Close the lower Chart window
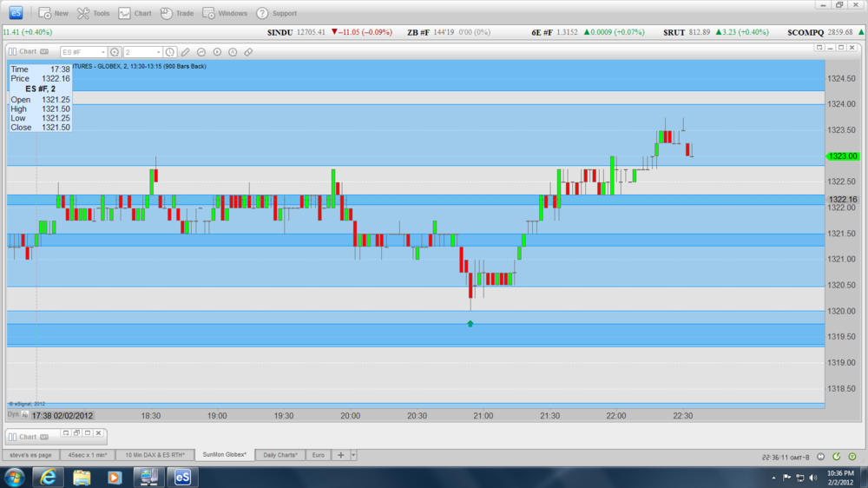This screenshot has height=488, width=868. pyautogui.click(x=99, y=433)
